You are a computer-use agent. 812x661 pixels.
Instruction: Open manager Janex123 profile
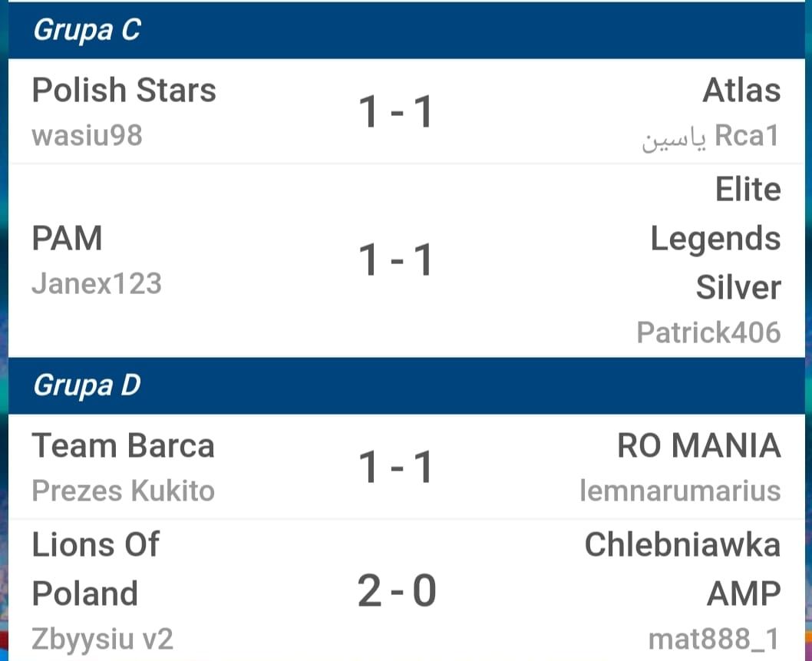point(97,284)
